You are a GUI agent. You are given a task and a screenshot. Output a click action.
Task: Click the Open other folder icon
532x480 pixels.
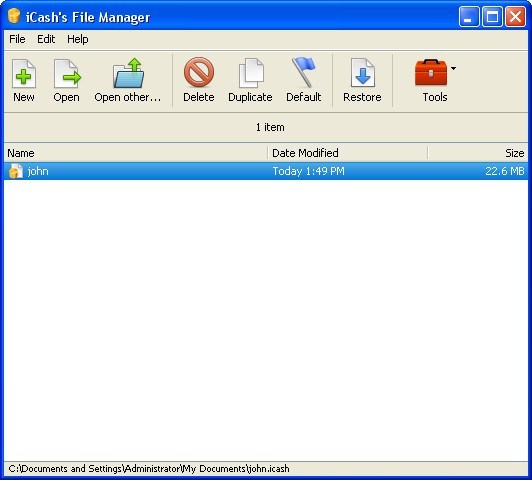(x=128, y=73)
